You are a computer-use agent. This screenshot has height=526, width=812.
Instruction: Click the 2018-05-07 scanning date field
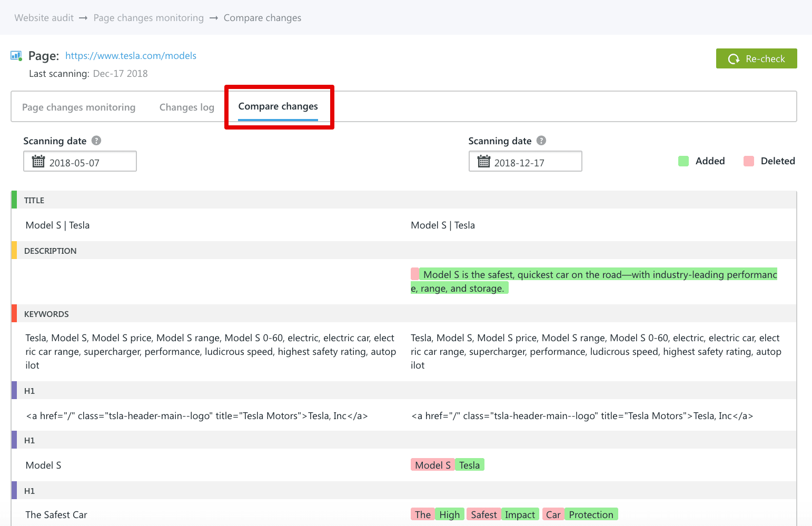pos(80,161)
